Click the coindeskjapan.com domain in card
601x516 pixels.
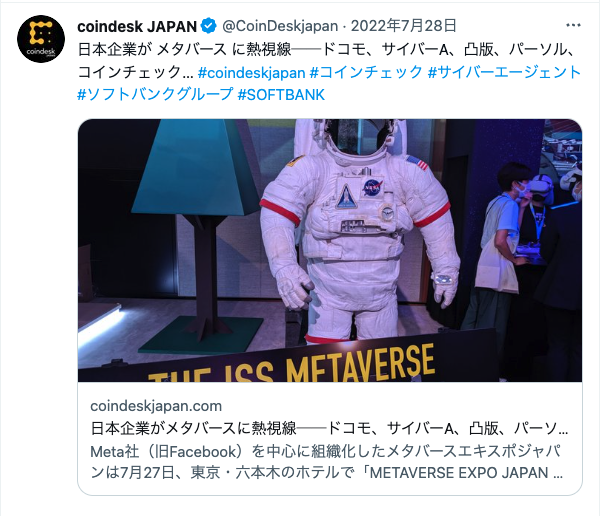pos(156,406)
